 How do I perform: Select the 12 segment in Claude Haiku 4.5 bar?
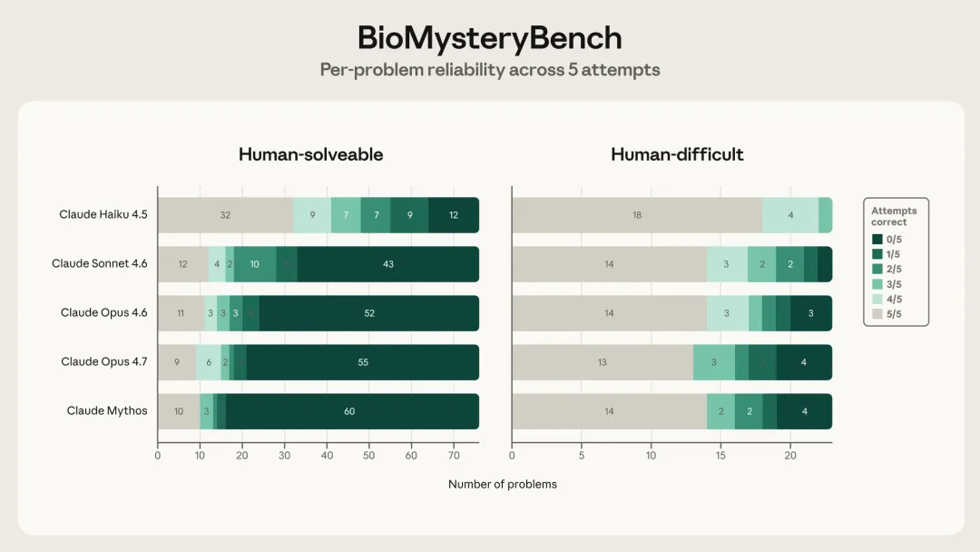[454, 215]
